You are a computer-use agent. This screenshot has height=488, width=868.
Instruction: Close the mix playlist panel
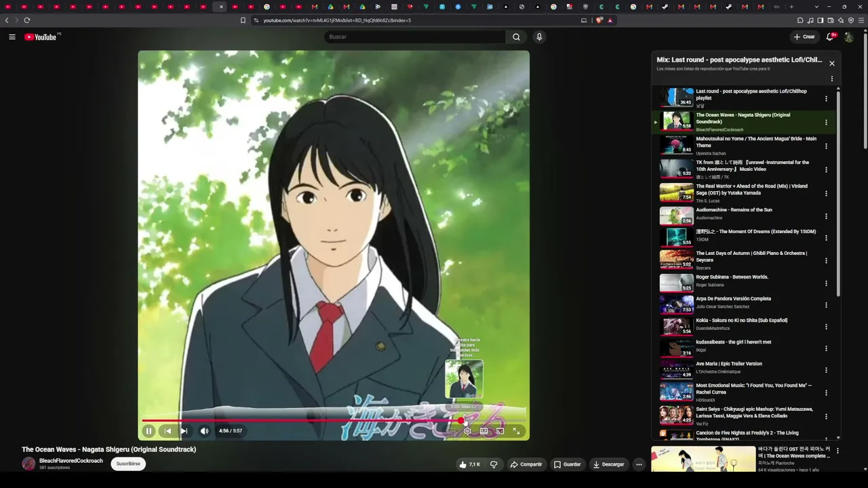coord(832,64)
